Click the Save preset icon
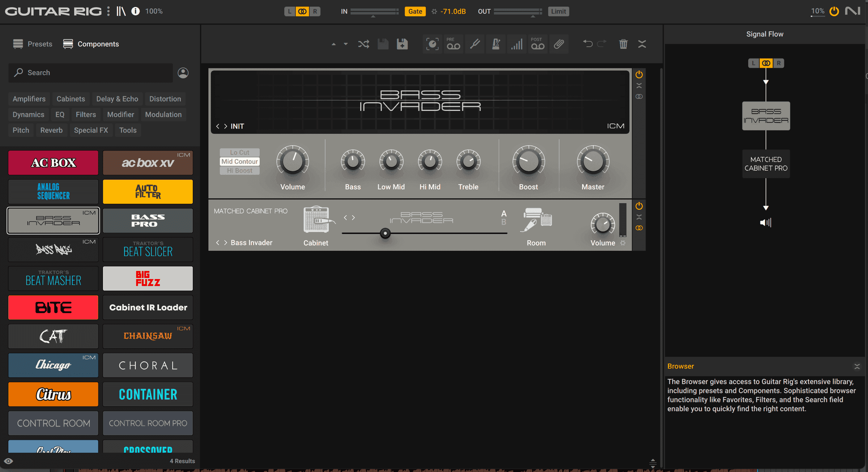868x472 pixels. [x=383, y=44]
